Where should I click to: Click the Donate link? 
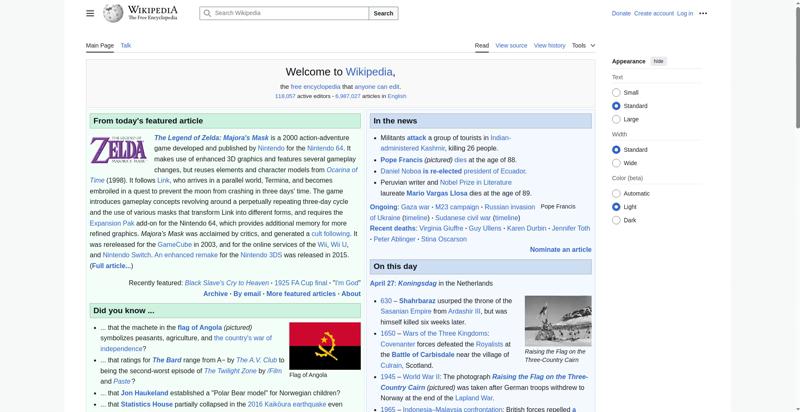pyautogui.click(x=621, y=13)
